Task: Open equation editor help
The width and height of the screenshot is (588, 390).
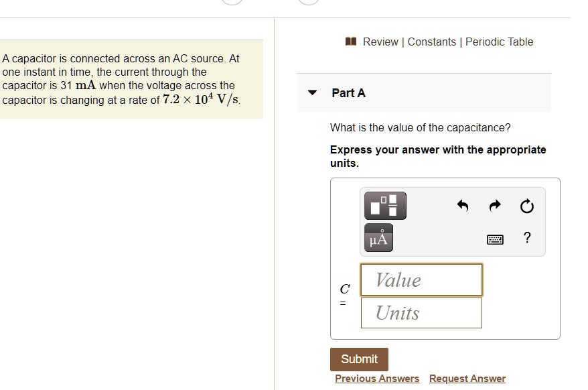Action: point(526,238)
